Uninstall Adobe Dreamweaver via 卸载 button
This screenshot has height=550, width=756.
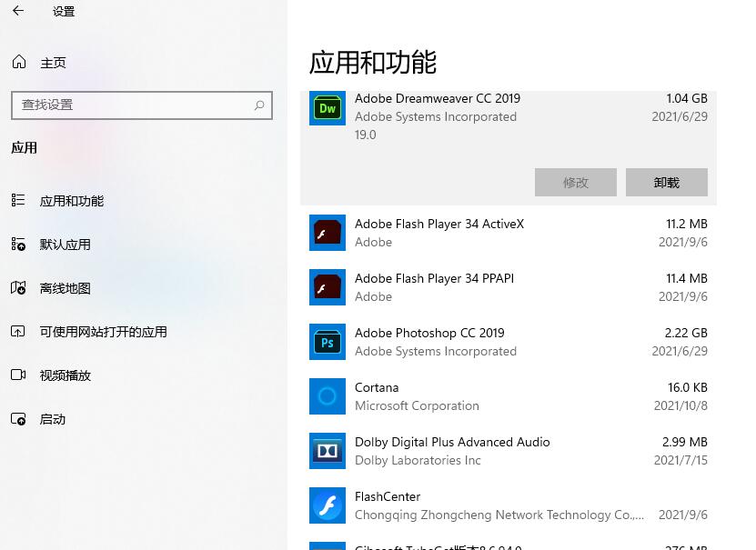tap(666, 182)
